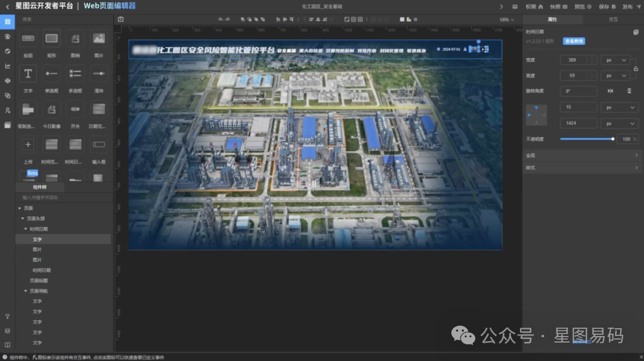Click the 预览 button

(583, 7)
